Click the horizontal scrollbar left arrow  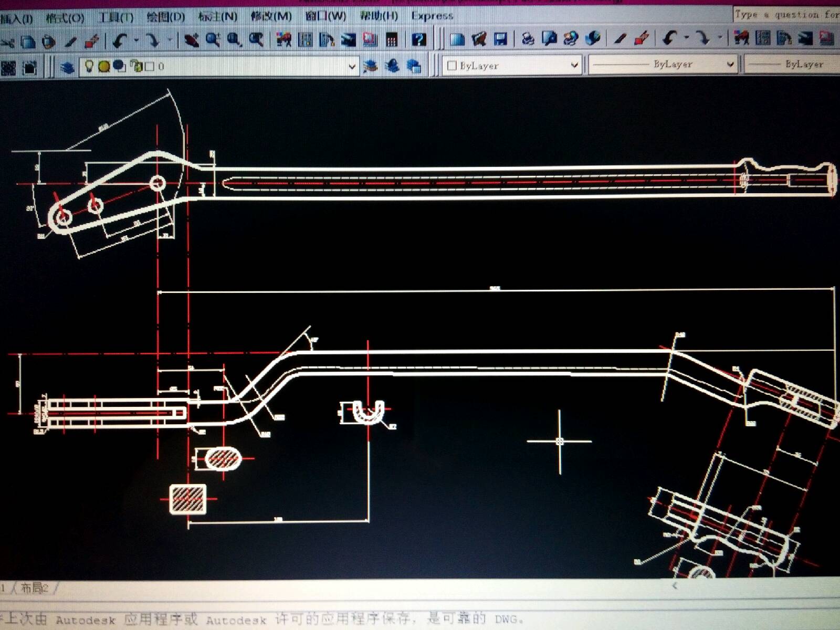pos(675,585)
